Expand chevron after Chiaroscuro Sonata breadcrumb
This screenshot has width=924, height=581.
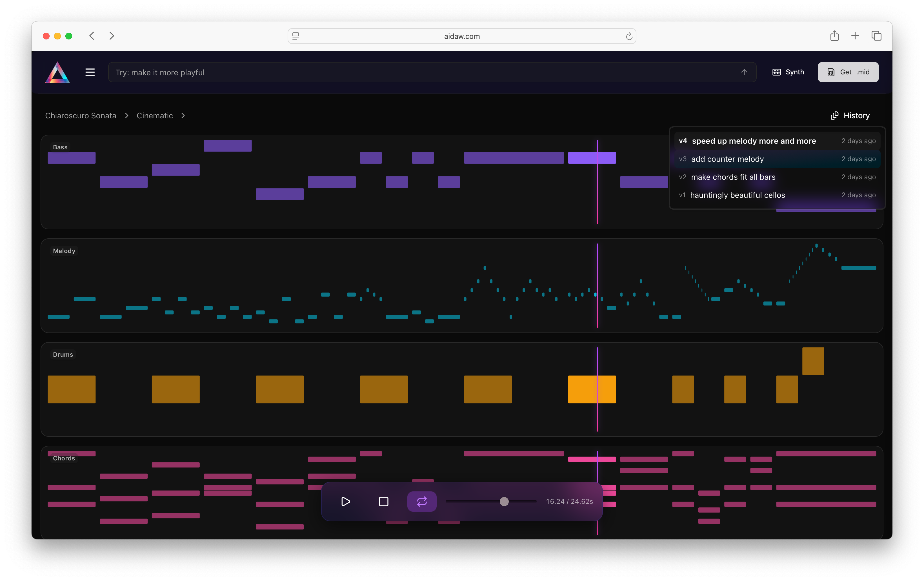127,116
